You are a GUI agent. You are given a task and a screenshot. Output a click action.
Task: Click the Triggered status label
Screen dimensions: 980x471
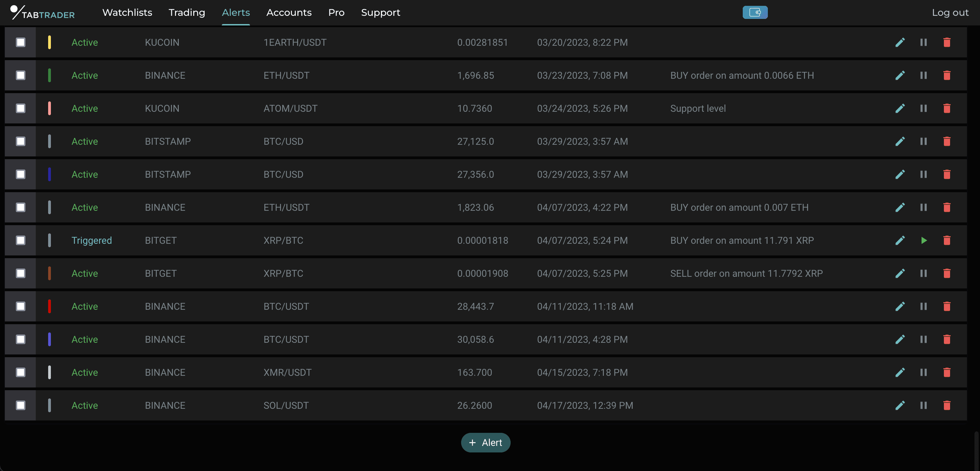coord(92,240)
